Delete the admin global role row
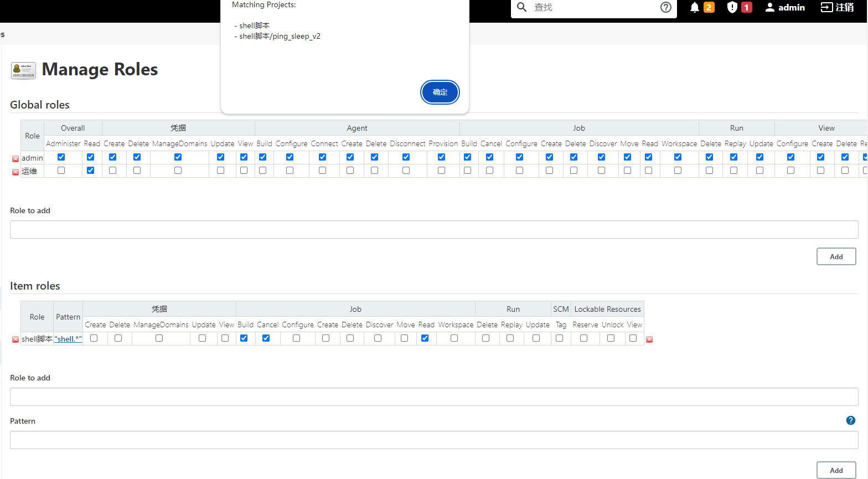The width and height of the screenshot is (868, 479). [15, 159]
